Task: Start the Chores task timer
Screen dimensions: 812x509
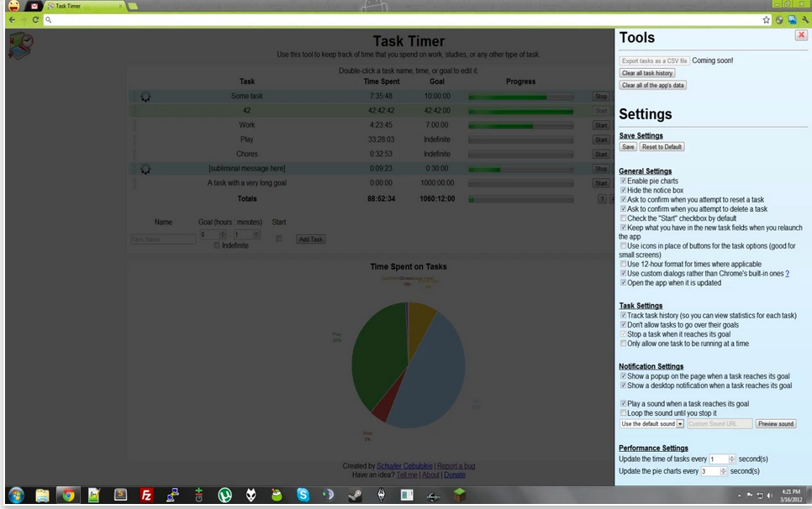Action: (601, 155)
